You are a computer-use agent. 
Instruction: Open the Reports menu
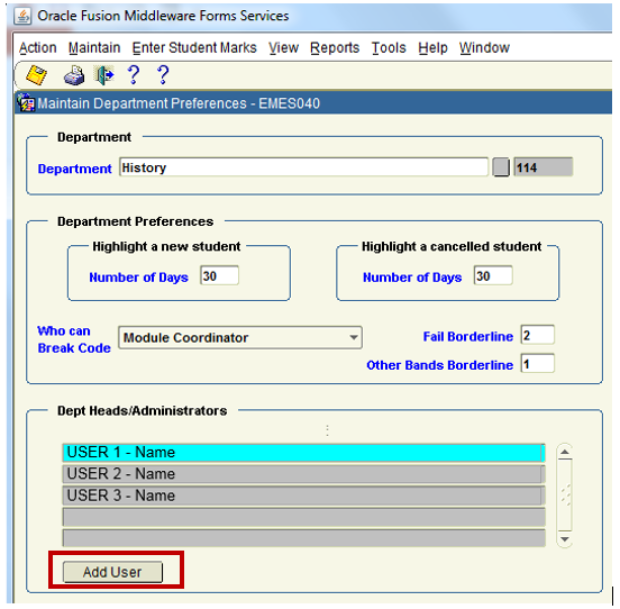tap(334, 48)
